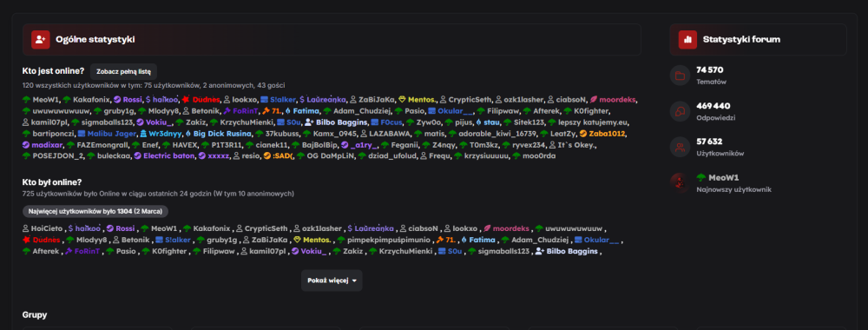868x330 pixels.
Task: Click the building icon next to Wr3dnyy
Action: pyautogui.click(x=144, y=134)
